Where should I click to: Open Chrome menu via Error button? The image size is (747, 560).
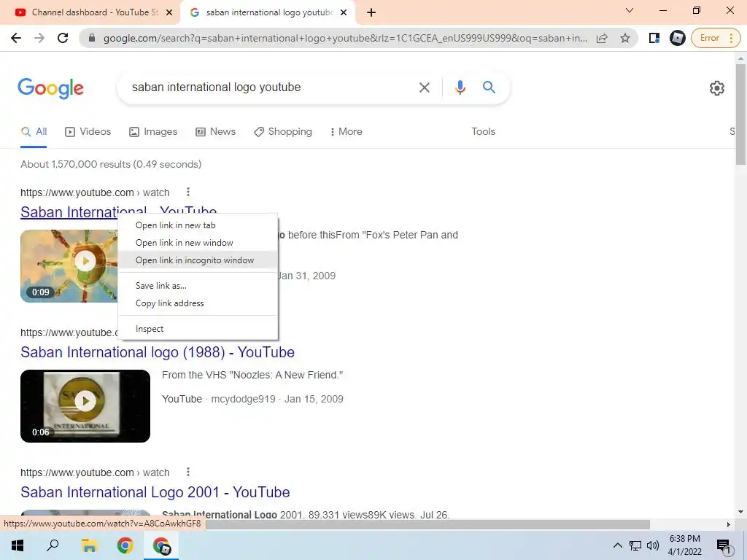pyautogui.click(x=716, y=38)
